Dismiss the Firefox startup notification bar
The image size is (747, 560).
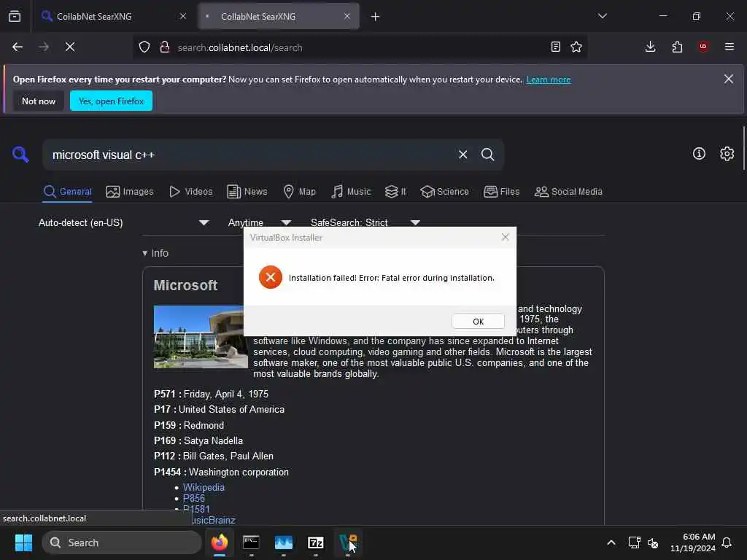[x=729, y=79]
